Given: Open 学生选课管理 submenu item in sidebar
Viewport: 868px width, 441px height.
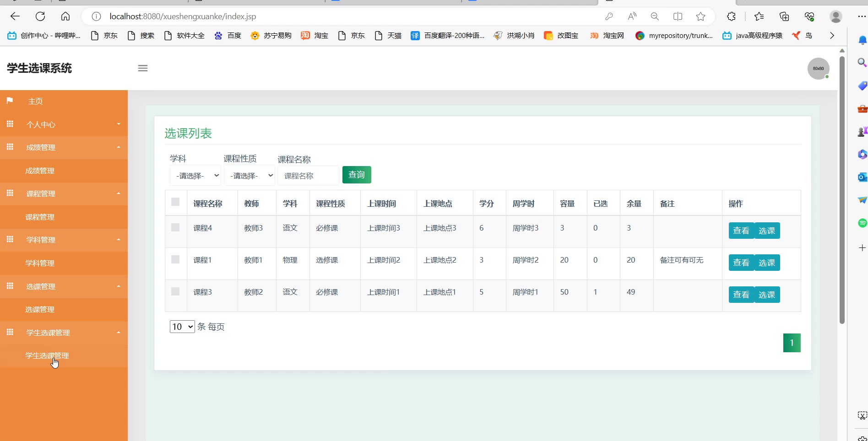Looking at the screenshot, I should point(47,355).
